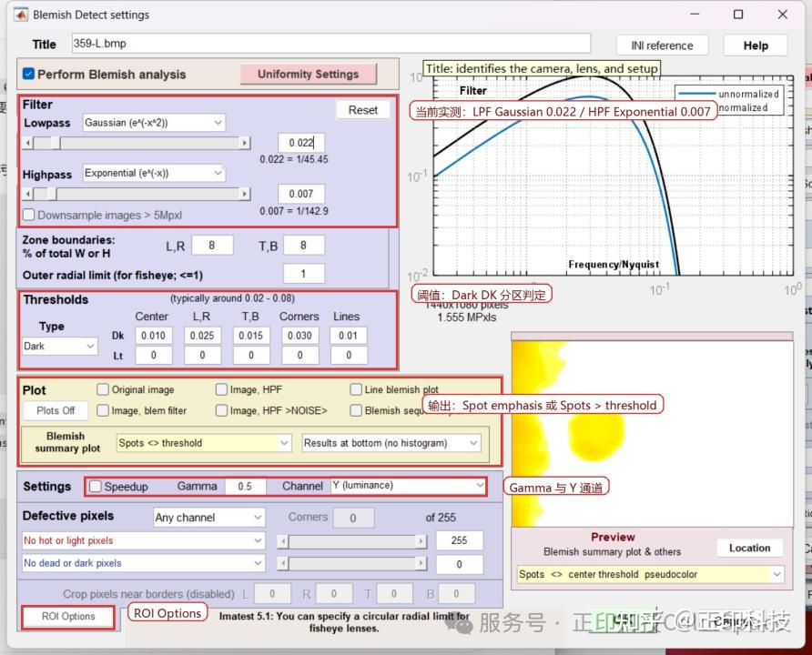Check Image, HPF plot option
This screenshot has width=812, height=655.
click(x=221, y=389)
